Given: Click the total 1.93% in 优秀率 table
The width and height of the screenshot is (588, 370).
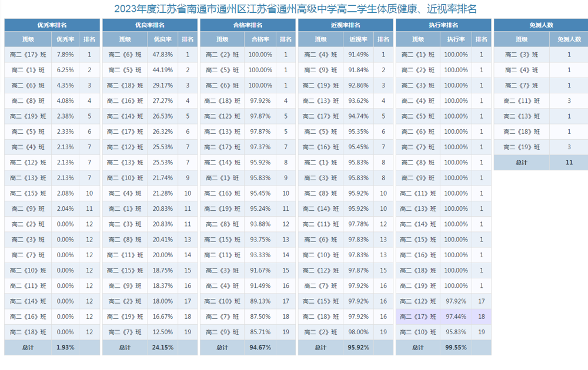Looking at the screenshot, I should point(65,347).
